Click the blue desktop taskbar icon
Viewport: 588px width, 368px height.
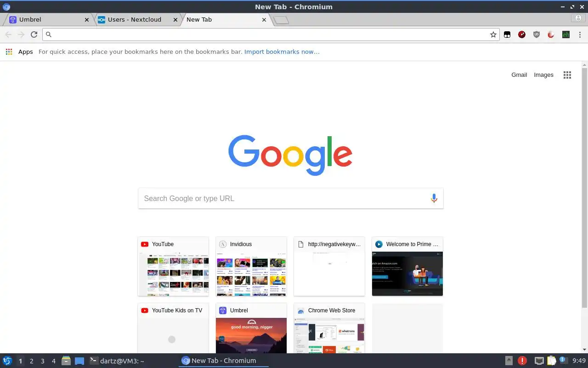(x=79, y=361)
